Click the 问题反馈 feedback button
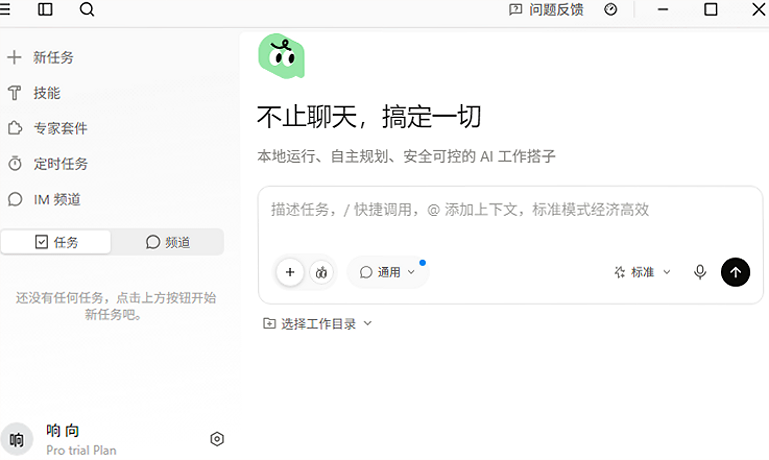The width and height of the screenshot is (769, 460). pyautogui.click(x=546, y=9)
